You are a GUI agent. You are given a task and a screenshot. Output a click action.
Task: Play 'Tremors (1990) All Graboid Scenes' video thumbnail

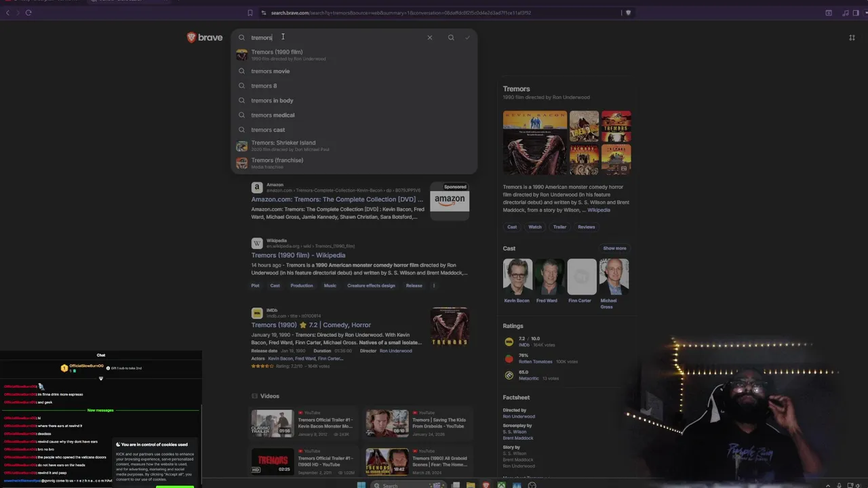tap(387, 462)
